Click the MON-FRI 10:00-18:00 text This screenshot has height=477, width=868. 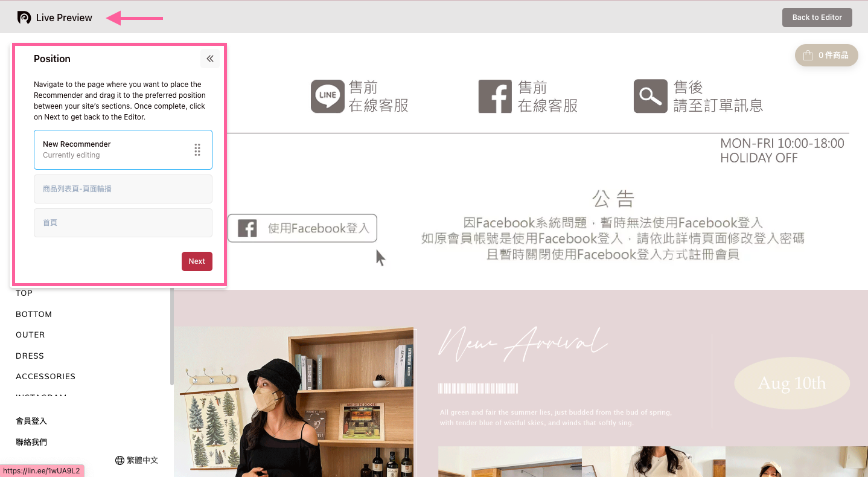coord(782,144)
